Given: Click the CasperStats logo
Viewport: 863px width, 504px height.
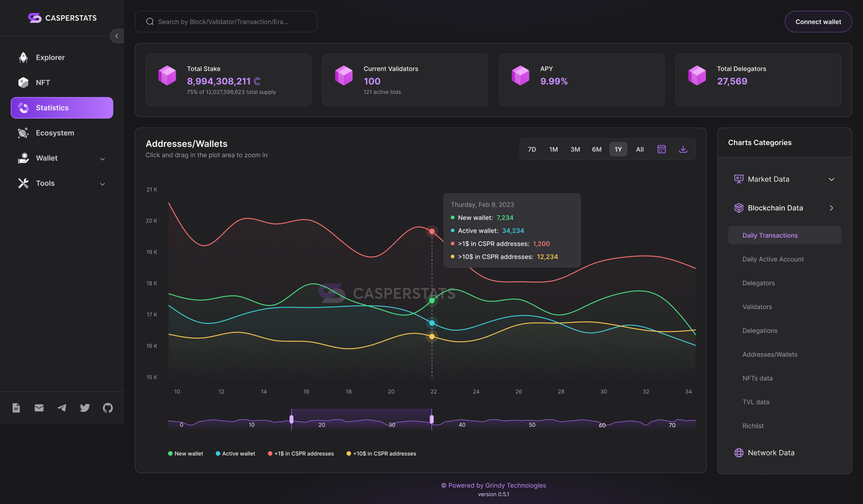Looking at the screenshot, I should point(62,18).
